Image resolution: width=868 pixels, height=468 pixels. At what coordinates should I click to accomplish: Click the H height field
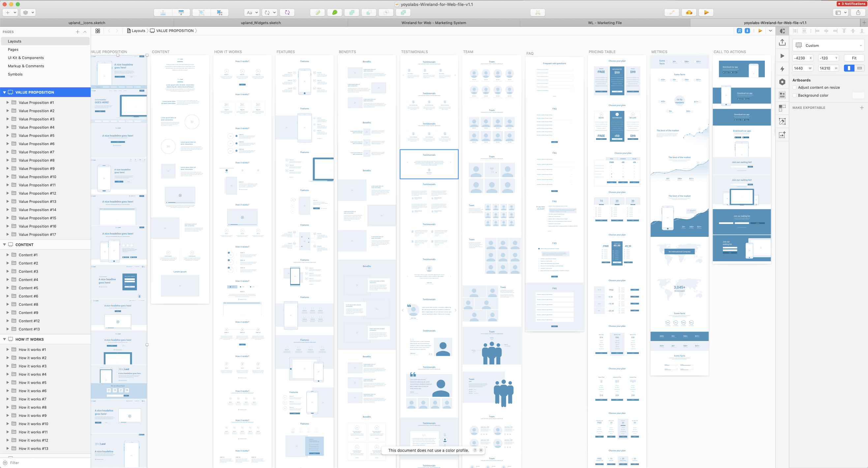click(828, 68)
